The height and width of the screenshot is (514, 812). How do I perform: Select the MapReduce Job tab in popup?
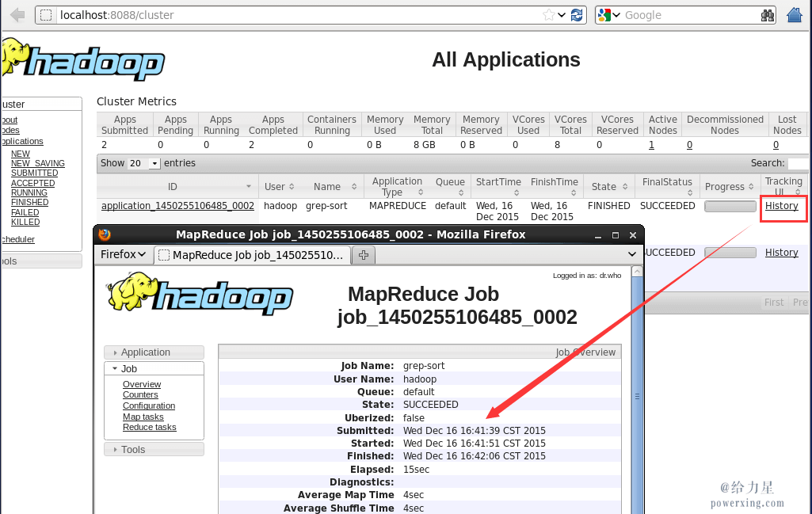click(252, 255)
